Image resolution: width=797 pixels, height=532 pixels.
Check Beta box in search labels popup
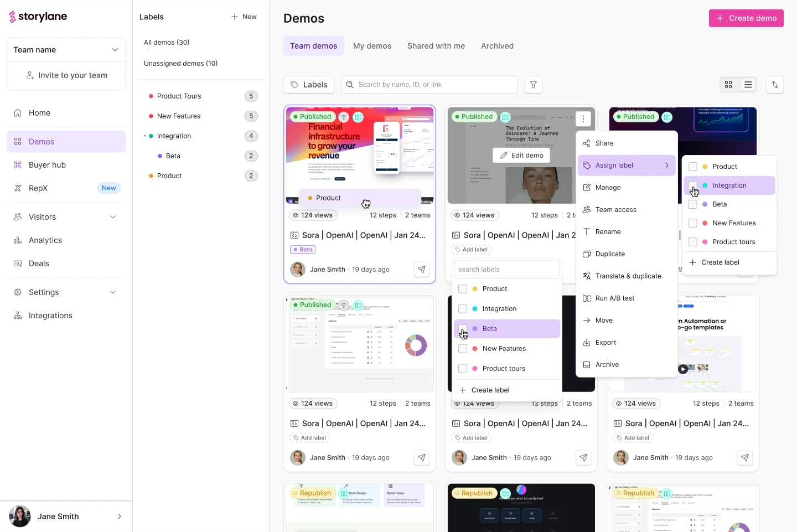[x=463, y=329]
